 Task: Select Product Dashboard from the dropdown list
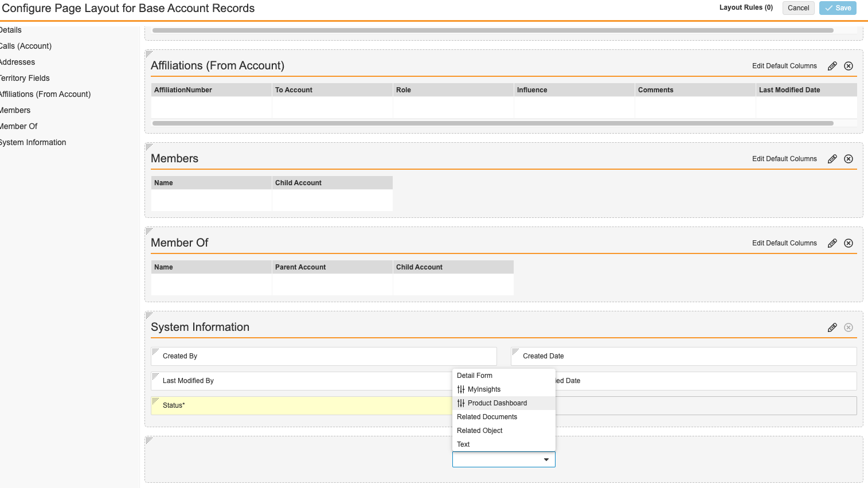(x=497, y=403)
